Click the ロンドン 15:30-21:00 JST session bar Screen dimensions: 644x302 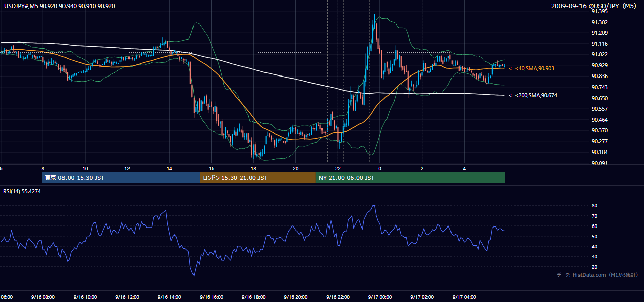click(258, 178)
